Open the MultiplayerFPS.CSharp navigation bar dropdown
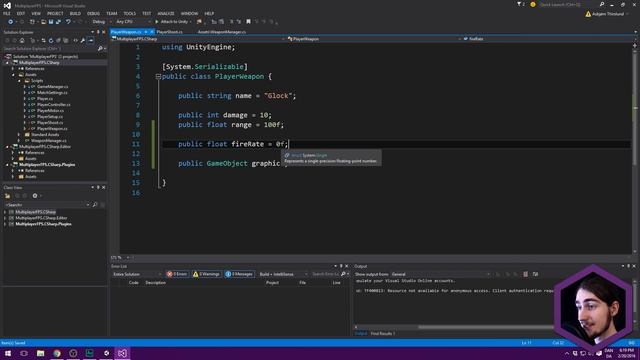This screenshot has height=360, width=640. 198,39
